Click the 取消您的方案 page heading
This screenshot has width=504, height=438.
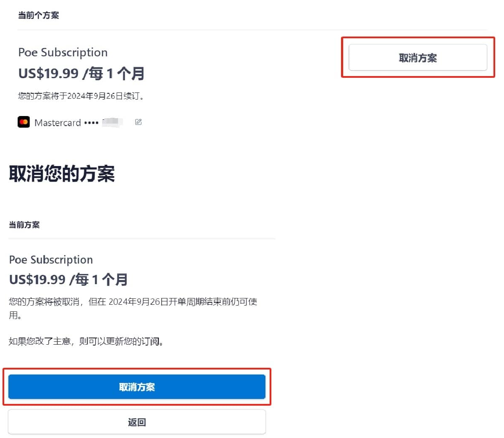point(62,174)
